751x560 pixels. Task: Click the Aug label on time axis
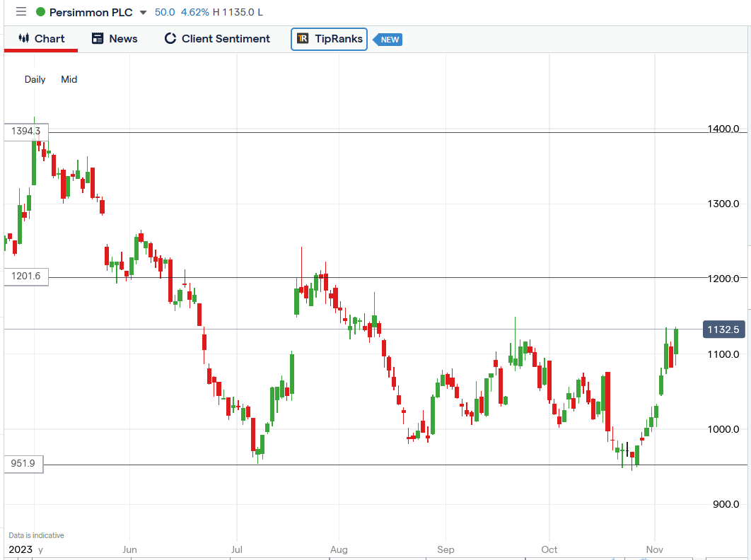pyautogui.click(x=339, y=550)
